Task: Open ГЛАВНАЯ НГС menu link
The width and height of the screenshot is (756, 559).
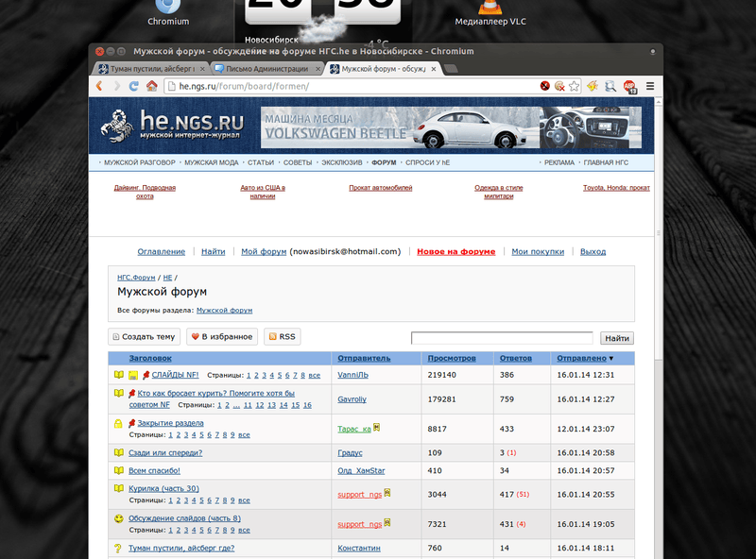Action: pos(606,162)
